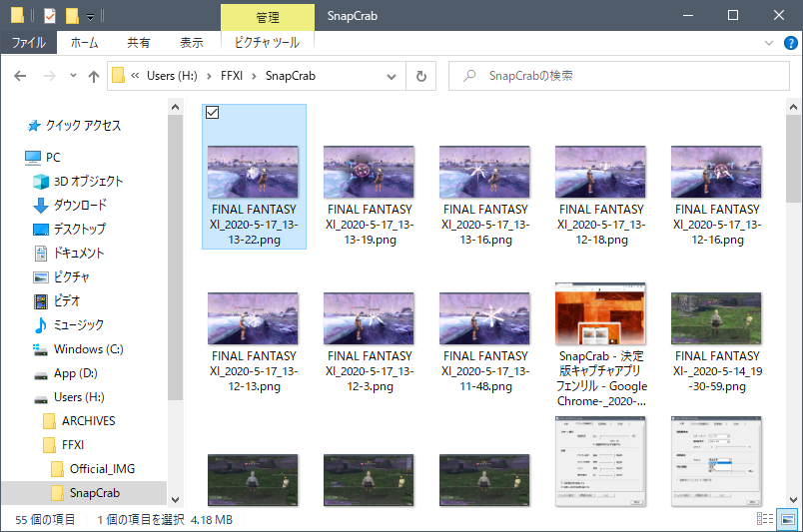Open the ARCHIVES folder in tree
Viewport: 803px width, 532px height.
79,421
